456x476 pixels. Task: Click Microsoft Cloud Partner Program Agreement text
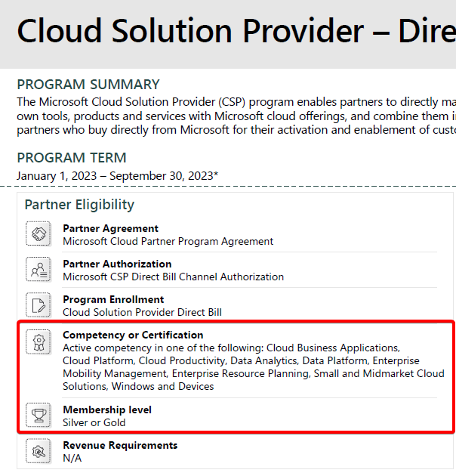pyautogui.click(x=168, y=241)
